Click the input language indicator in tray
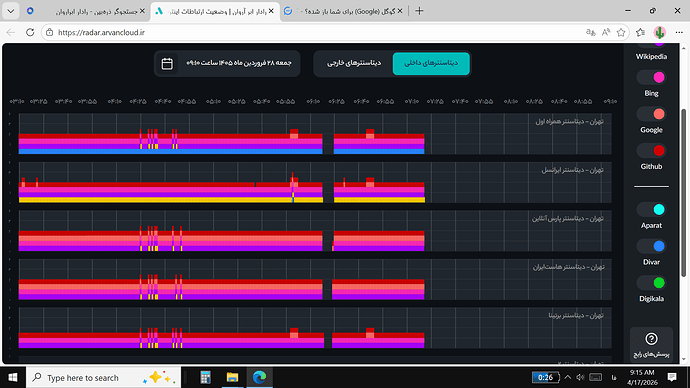The image size is (690, 388). (x=614, y=377)
